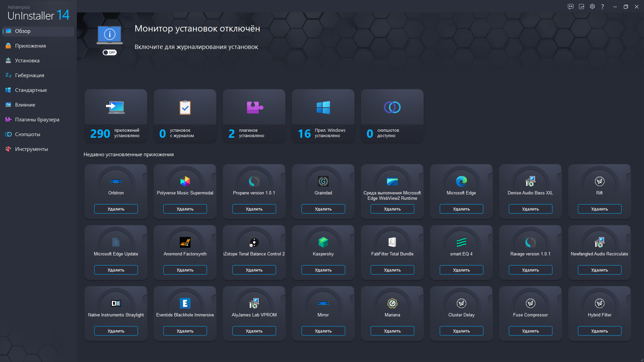Enable the installation monitor switch
644x362 pixels.
pos(110,52)
